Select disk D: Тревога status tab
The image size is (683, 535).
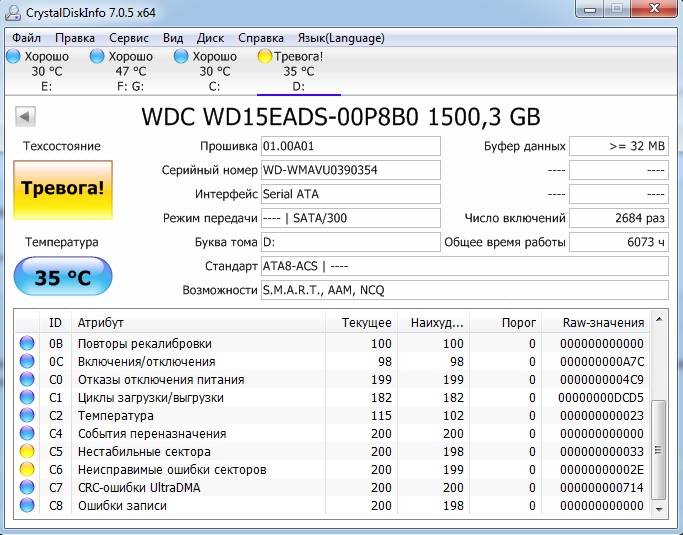click(299, 71)
